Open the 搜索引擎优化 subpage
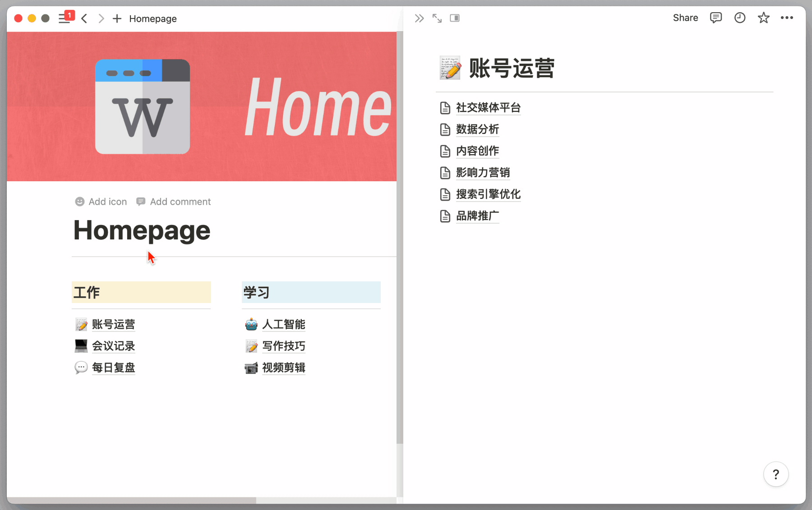 pos(489,194)
